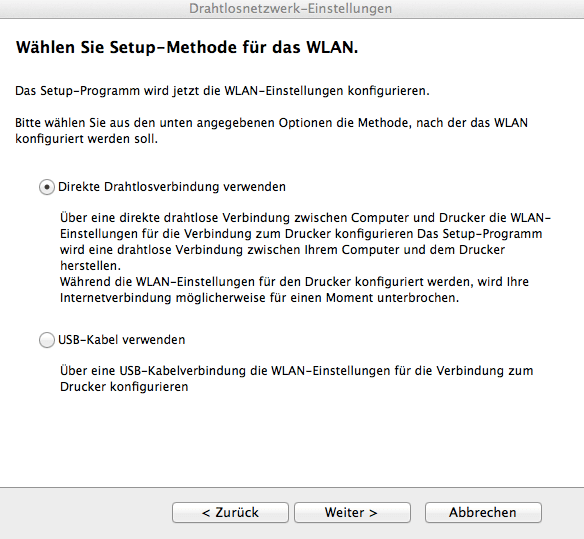Click the sentence starting Das Setup-Programm wird jetzt
Image resolution: width=584 pixels, height=539 pixels.
tap(222, 91)
